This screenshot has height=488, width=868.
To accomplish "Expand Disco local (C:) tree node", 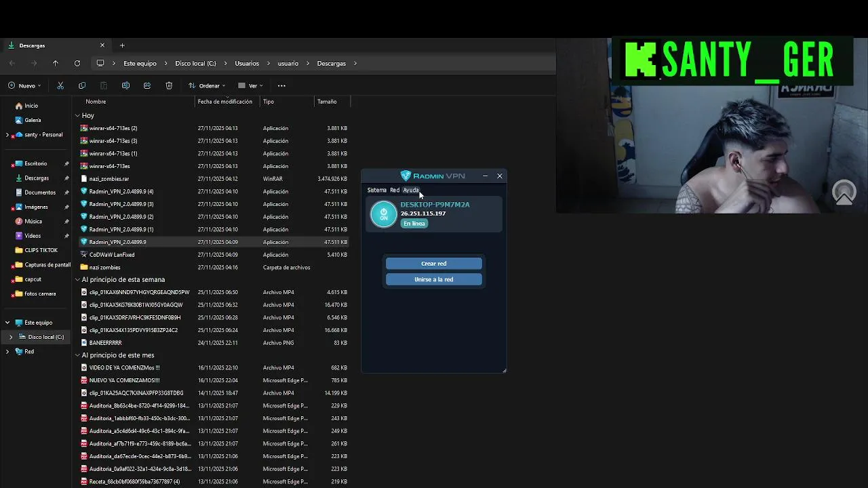I will point(11,337).
